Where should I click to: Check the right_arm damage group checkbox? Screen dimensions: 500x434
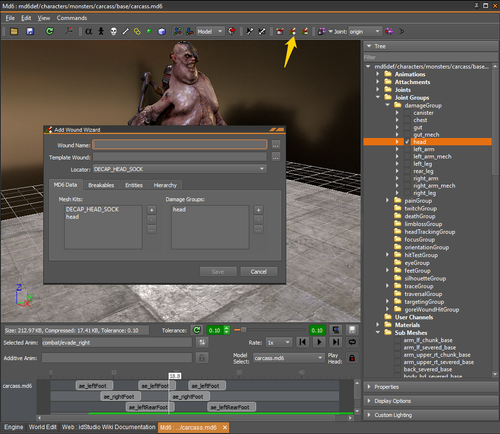407,178
